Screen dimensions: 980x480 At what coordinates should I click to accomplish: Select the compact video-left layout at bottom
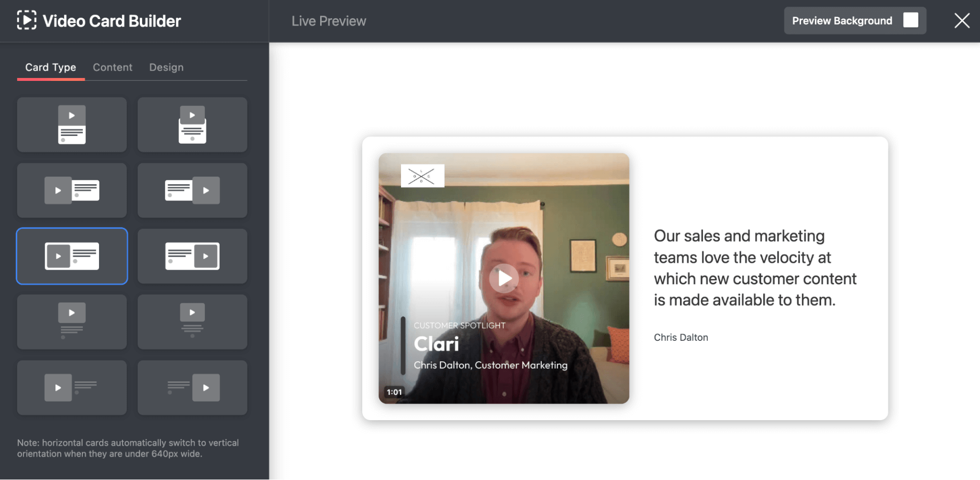click(x=72, y=387)
